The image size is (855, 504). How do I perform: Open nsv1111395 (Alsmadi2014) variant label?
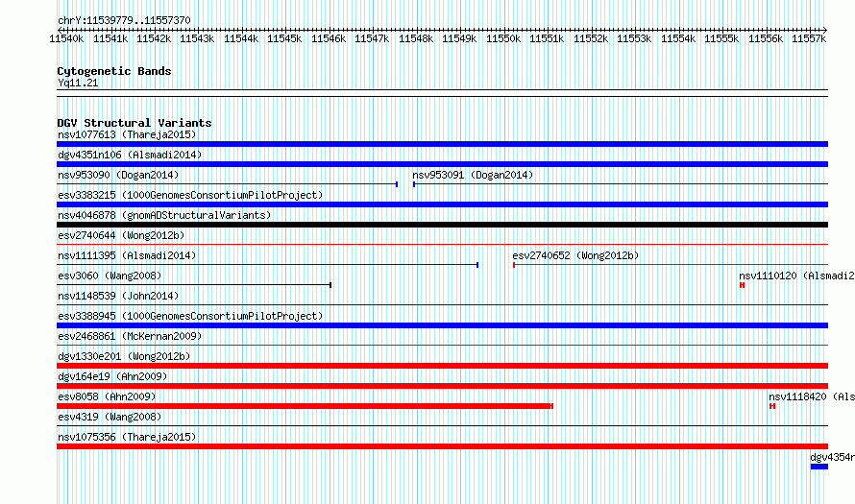pos(127,255)
